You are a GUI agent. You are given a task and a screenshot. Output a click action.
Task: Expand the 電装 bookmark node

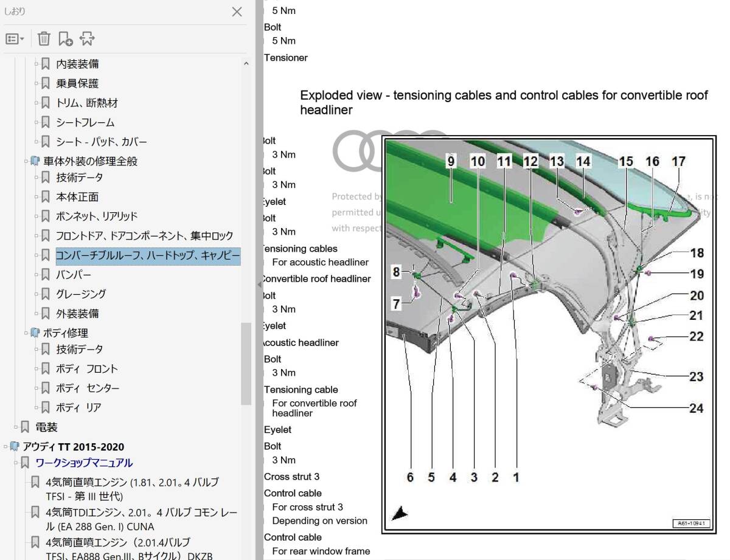point(16,427)
